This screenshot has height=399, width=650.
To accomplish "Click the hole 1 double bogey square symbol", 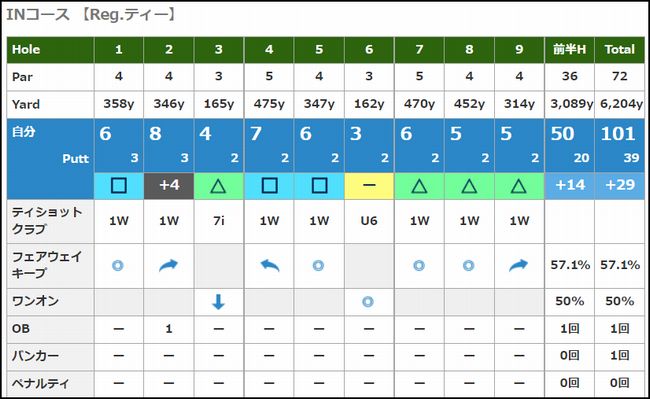I will (119, 186).
